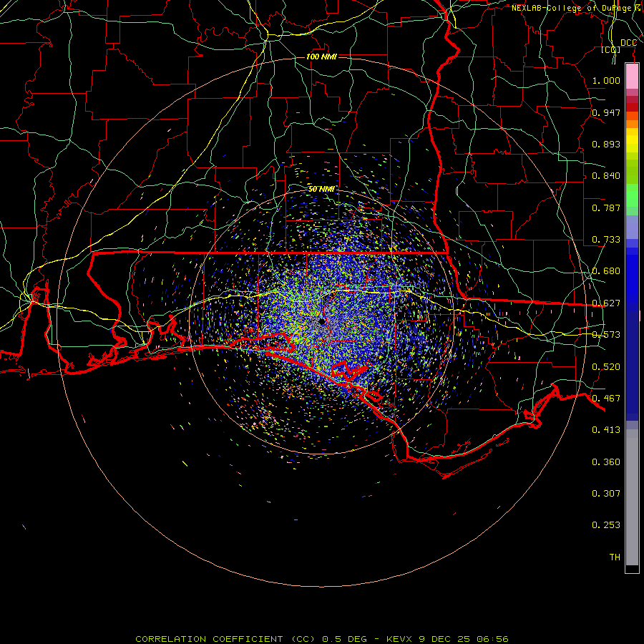Viewport: 644px width, 644px height.
Task: Click the 0.733 color scale value
Action: click(x=606, y=240)
